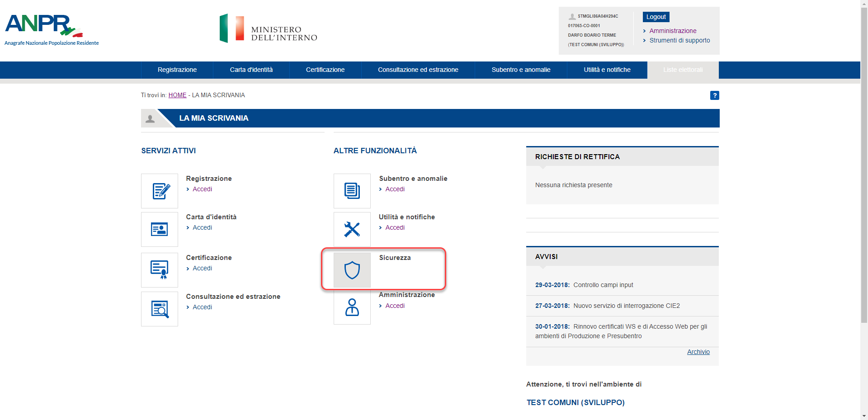Switch to the Liste elettorali tab

point(683,70)
